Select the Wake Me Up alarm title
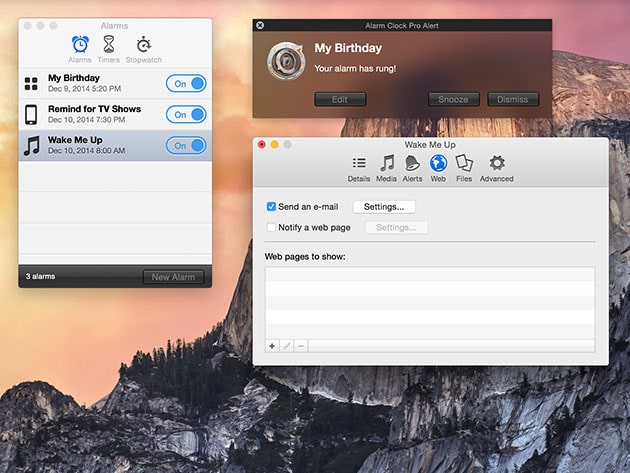 75,140
